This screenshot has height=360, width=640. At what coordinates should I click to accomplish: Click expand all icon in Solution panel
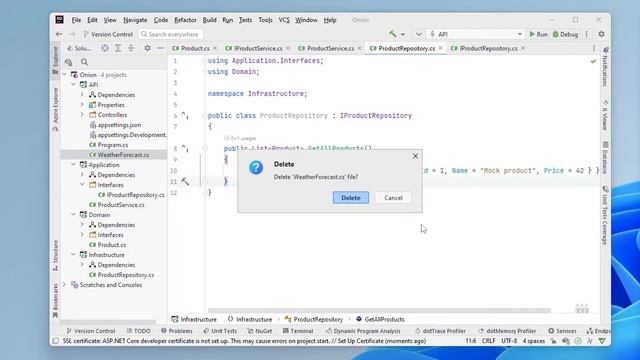coord(118,48)
